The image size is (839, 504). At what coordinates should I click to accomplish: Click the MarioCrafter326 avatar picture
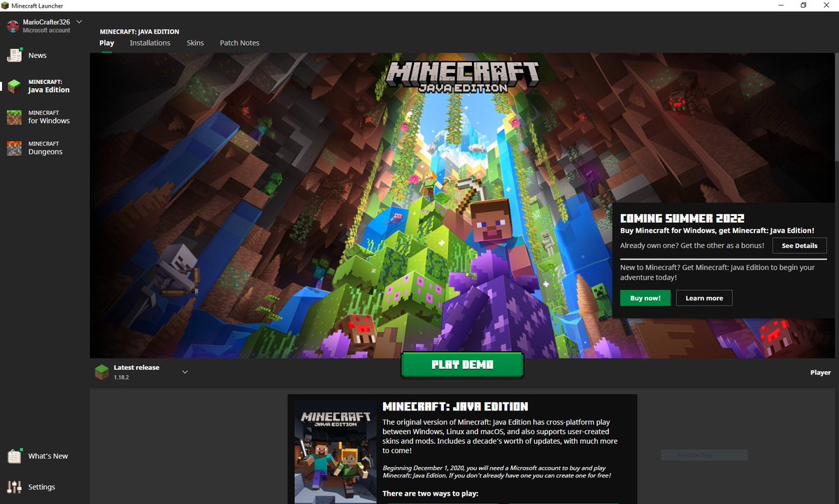click(13, 26)
